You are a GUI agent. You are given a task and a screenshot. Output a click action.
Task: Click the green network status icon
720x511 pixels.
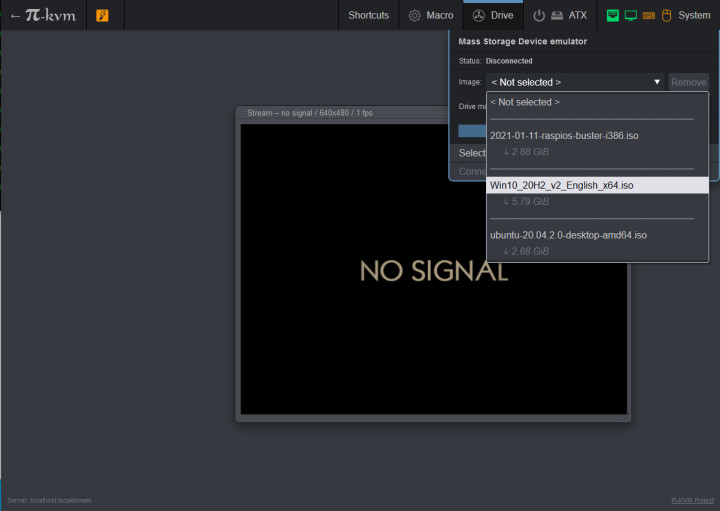tap(613, 16)
